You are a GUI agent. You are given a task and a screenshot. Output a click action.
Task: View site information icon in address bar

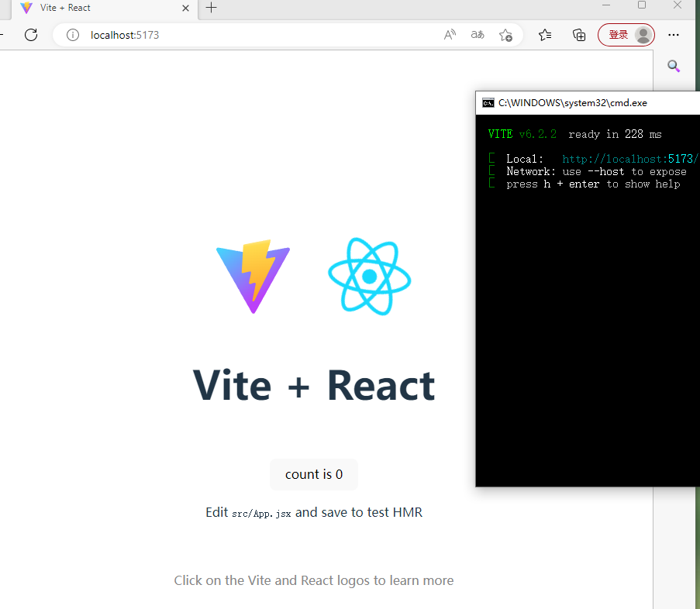73,35
